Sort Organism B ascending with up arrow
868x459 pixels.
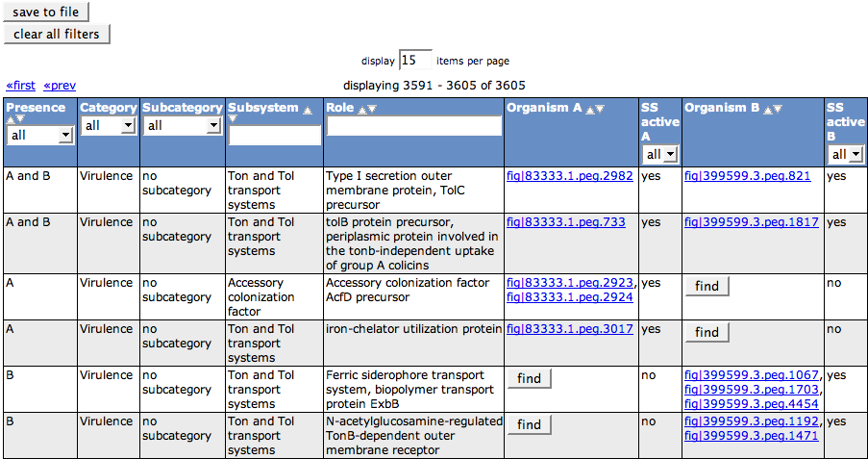click(768, 110)
